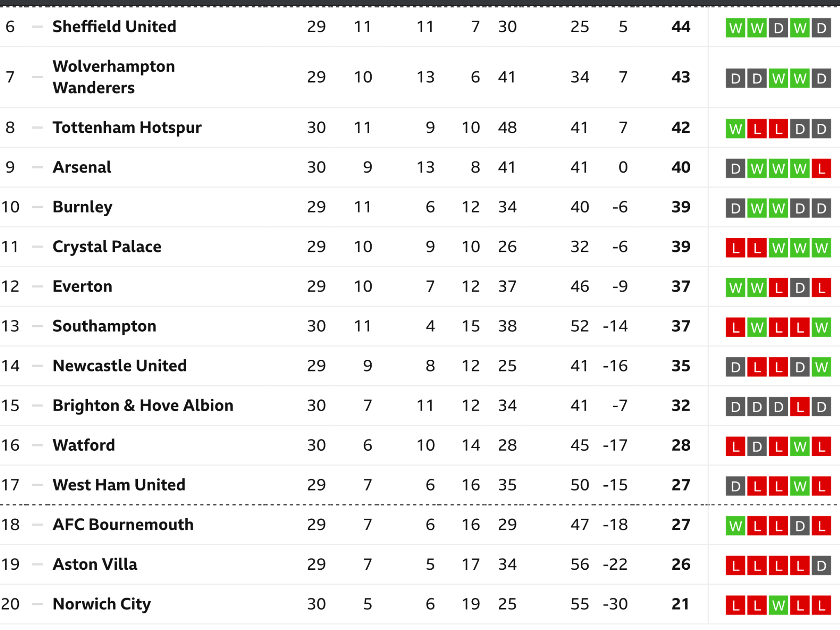Click Norwich City's -30 goal difference
Screen dimensions: 840x630
615,604
